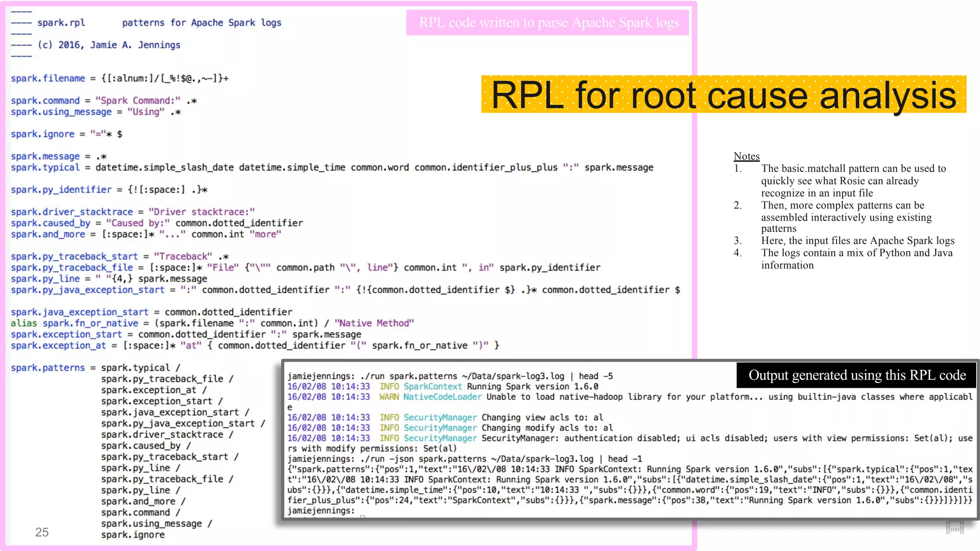Click the underlined 'Notes' heading

tap(746, 156)
